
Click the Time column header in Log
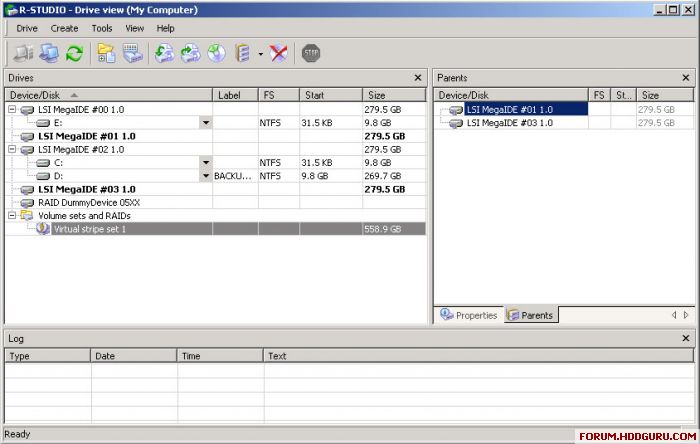tap(220, 356)
